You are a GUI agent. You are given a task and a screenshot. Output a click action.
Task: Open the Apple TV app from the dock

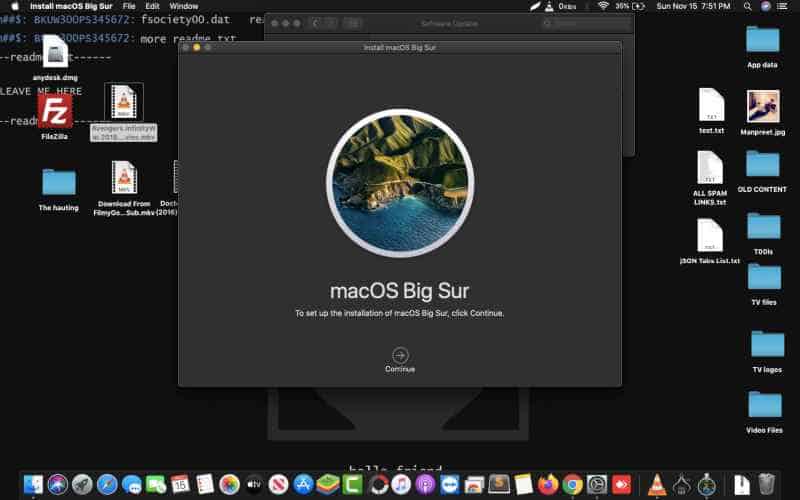click(x=254, y=484)
